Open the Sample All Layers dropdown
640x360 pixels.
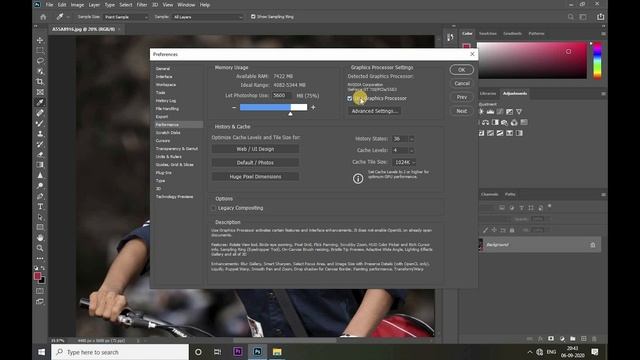click(x=207, y=17)
